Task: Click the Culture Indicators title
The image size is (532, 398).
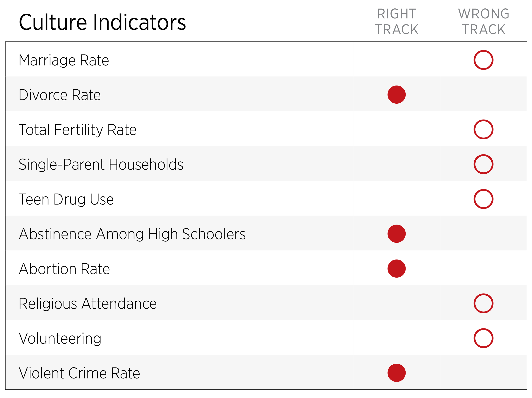Action: 102,22
